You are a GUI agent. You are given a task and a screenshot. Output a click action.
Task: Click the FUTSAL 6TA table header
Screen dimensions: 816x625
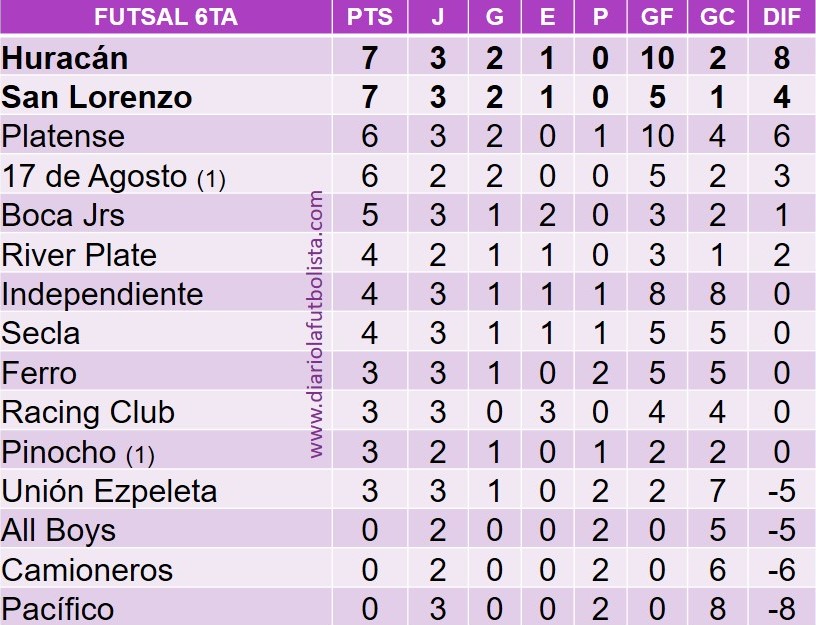click(165, 17)
